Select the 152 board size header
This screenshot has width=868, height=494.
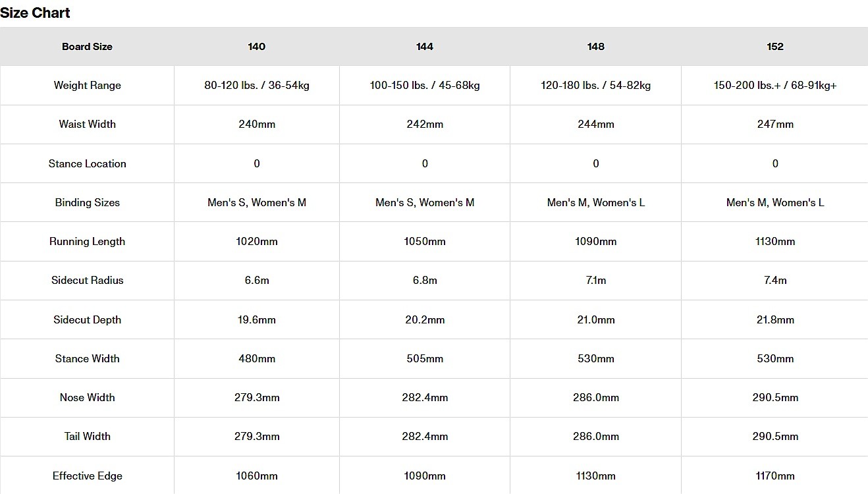775,47
